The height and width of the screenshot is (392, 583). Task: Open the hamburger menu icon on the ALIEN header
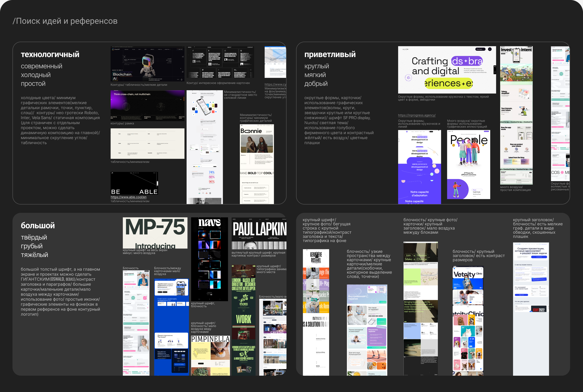(x=490, y=50)
